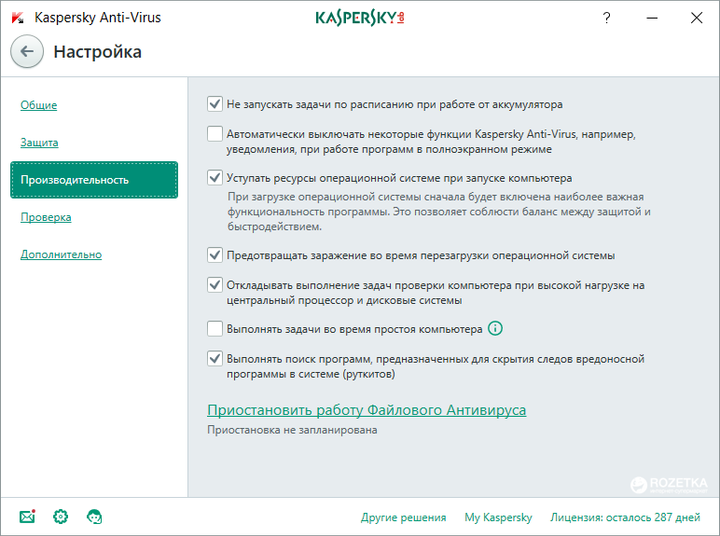Uncheck 'Откладывать выполнение задач проверки' option
Viewport: 720px width, 536px height.
215,285
